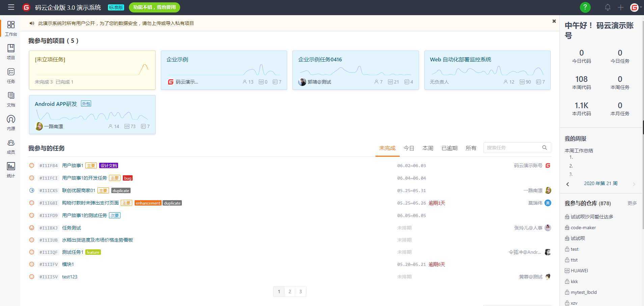Screen dimensions: 644x306
Task: Click 莫瑞伟 assignee avatar
Action: pyautogui.click(x=548, y=203)
